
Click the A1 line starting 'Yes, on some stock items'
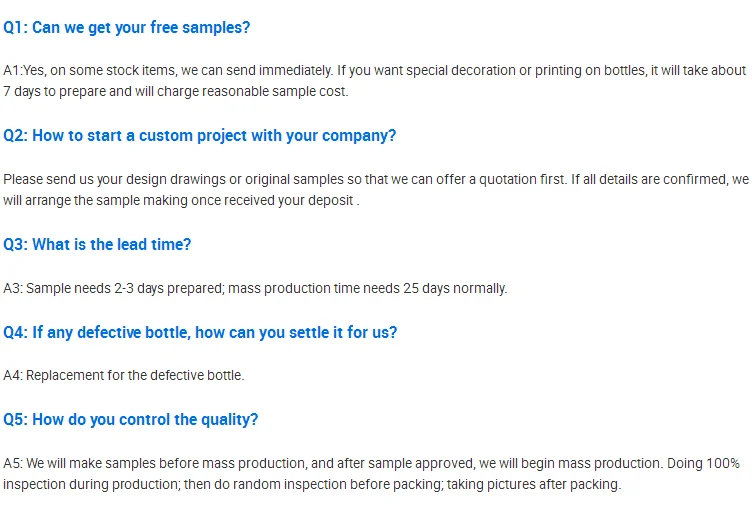pyautogui.click(x=375, y=71)
